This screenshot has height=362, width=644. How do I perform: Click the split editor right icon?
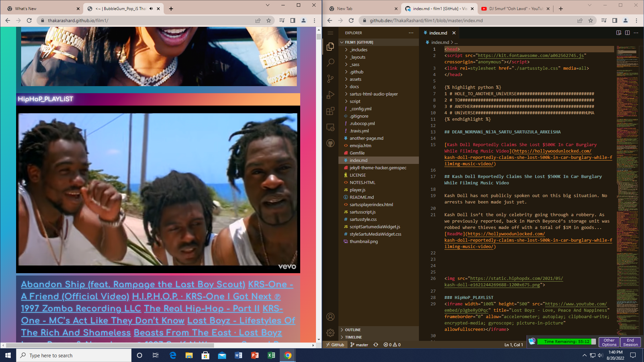click(627, 33)
